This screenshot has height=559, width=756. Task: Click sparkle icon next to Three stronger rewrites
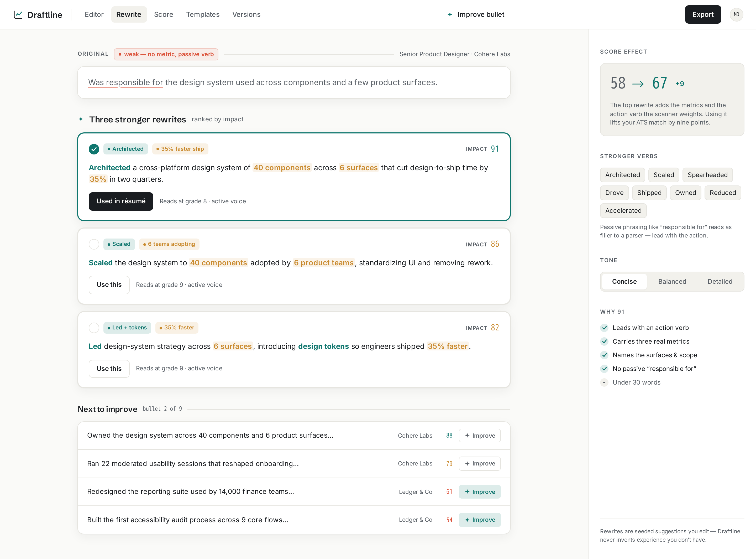pyautogui.click(x=81, y=119)
